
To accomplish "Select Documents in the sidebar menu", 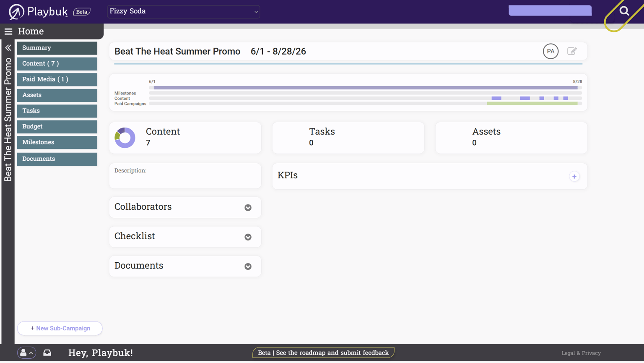I will click(x=57, y=159).
